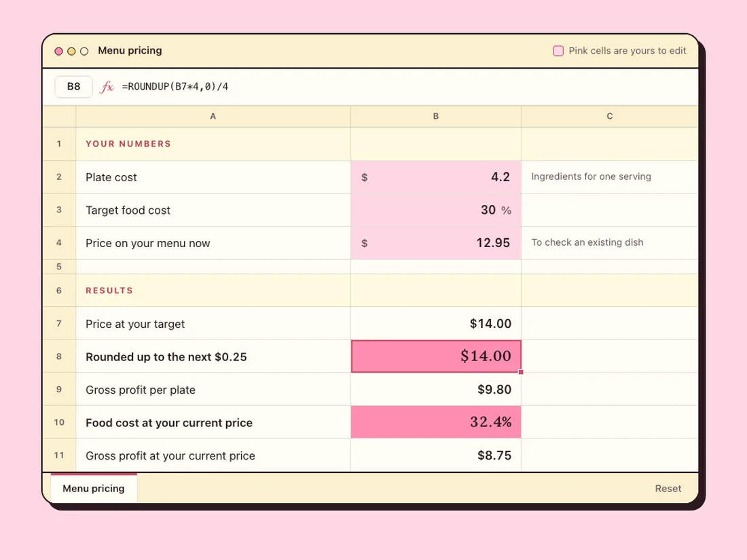Click 'Ingredients for one serving' note
Viewport: 747px width, 560px height.
pos(591,176)
